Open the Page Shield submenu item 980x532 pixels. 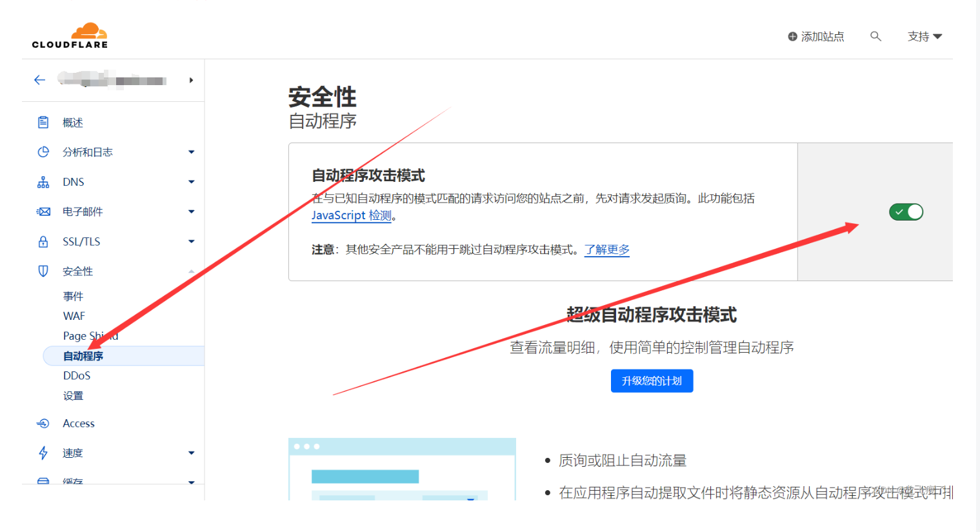(x=90, y=336)
